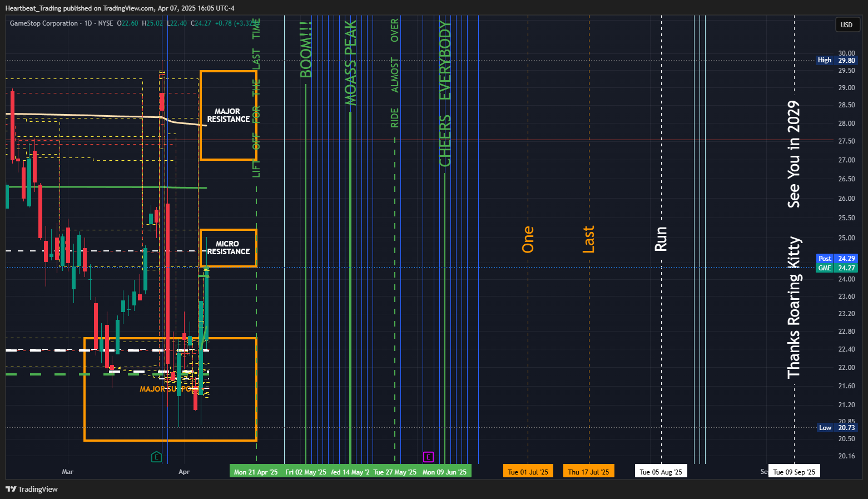868x499 pixels.
Task: Click the 'Thanks Roaring Kitty' annotation
Action: pos(794,308)
